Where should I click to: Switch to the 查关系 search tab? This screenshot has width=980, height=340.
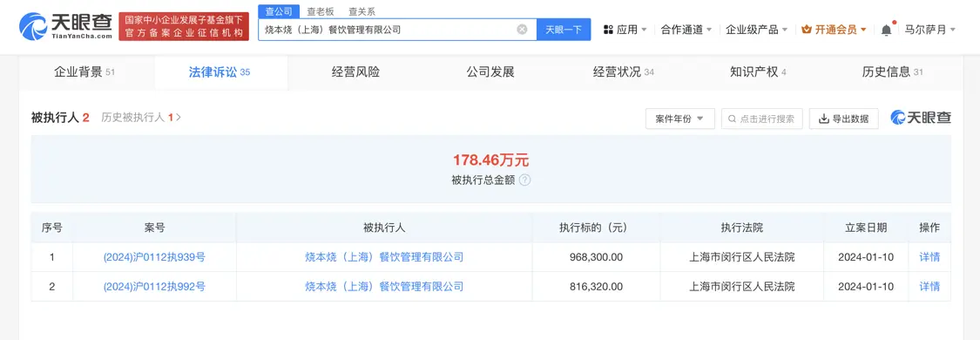point(362,11)
